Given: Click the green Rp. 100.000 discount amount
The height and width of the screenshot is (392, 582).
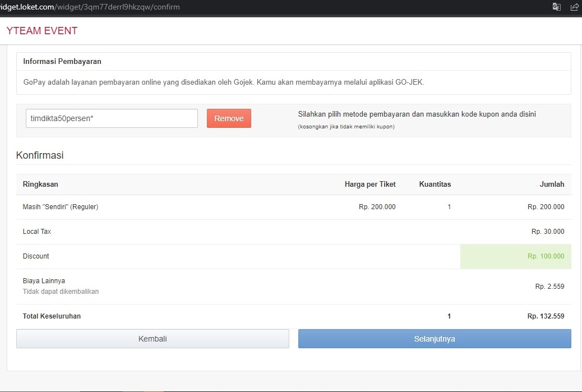Looking at the screenshot, I should (546, 256).
